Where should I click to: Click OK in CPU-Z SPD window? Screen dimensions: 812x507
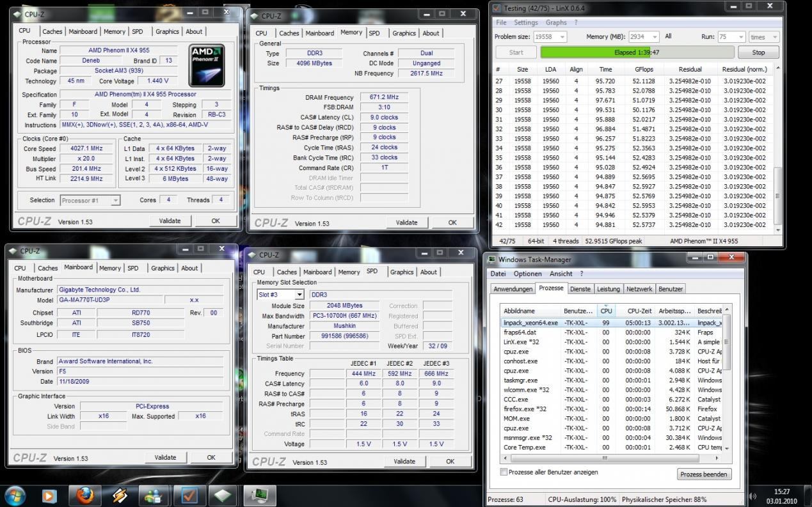[x=450, y=461]
